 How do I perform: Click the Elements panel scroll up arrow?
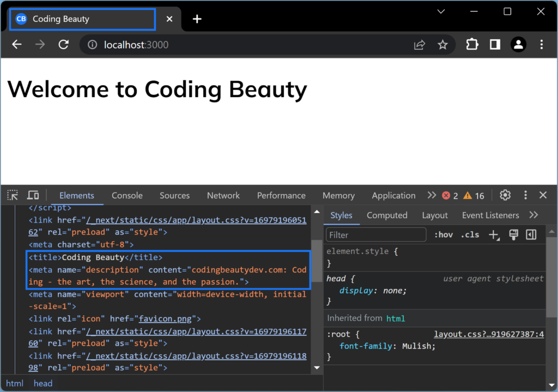(x=317, y=212)
